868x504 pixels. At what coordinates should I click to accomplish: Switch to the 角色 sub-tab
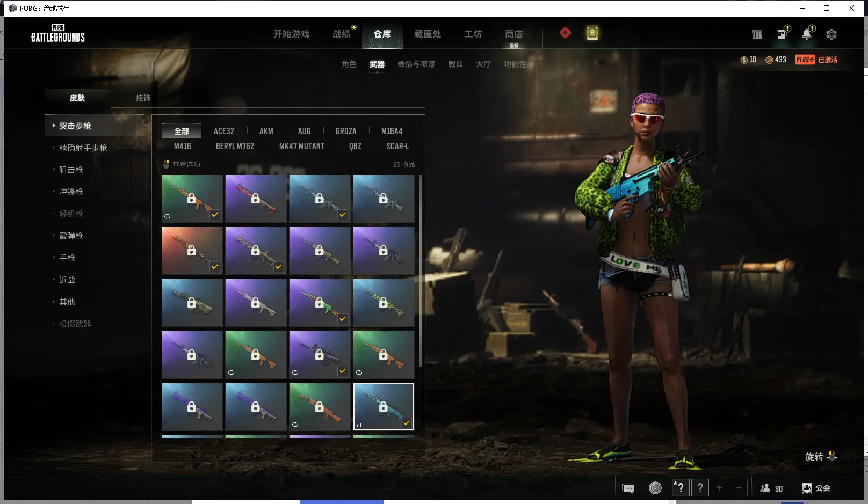pos(349,64)
